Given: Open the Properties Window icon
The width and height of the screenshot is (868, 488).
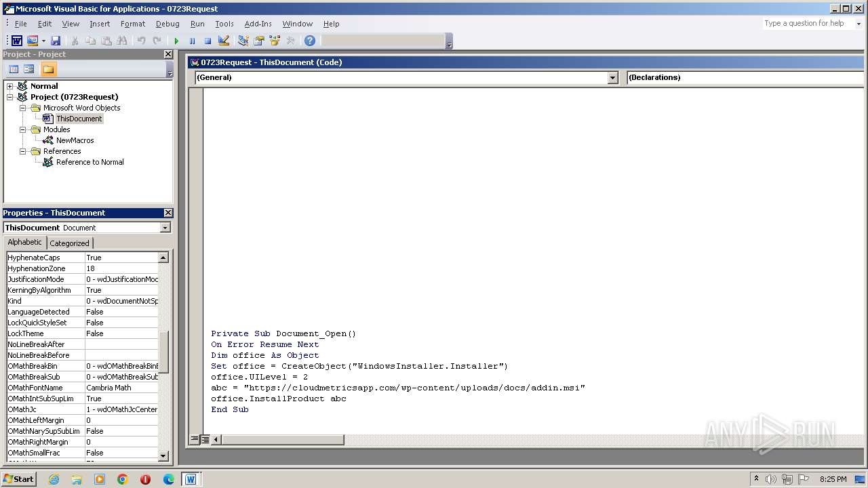Looking at the screenshot, I should 258,41.
